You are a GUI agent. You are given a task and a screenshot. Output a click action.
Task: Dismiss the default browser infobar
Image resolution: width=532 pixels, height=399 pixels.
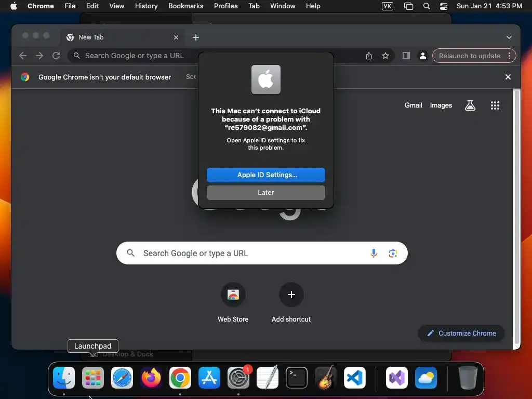click(508, 77)
